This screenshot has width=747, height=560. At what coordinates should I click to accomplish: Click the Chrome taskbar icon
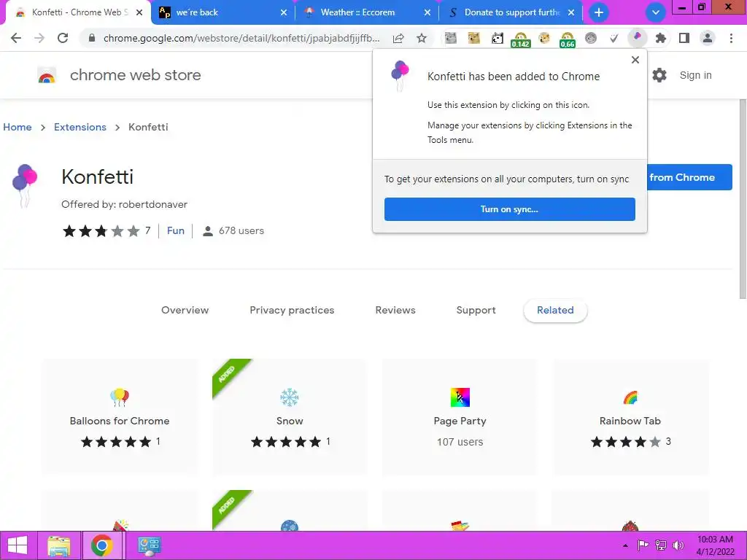point(102,545)
